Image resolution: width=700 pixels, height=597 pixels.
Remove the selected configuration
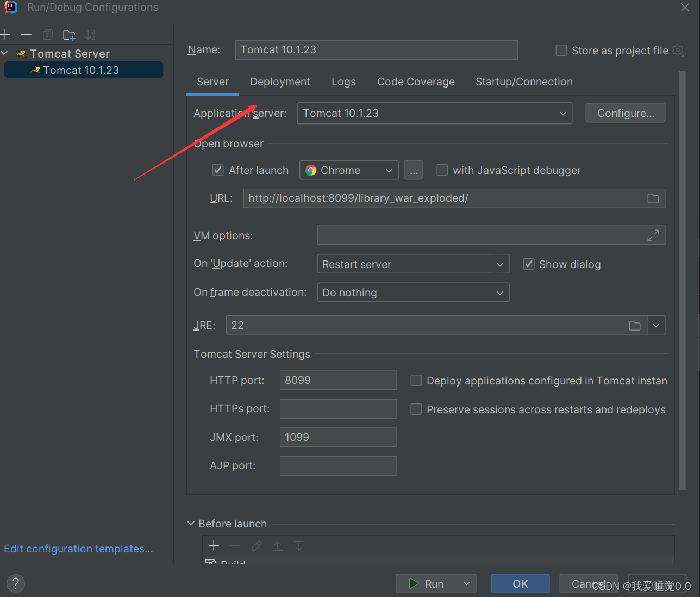26,35
